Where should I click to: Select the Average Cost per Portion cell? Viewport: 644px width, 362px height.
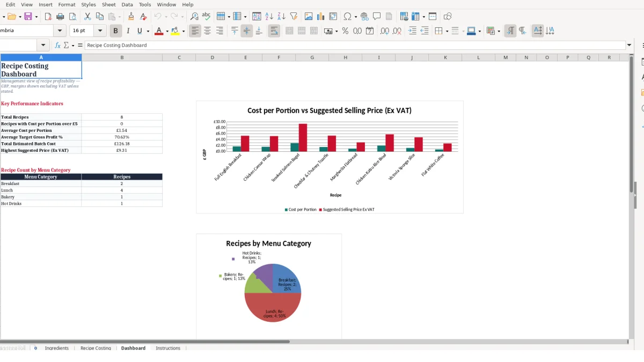pyautogui.click(x=122, y=130)
